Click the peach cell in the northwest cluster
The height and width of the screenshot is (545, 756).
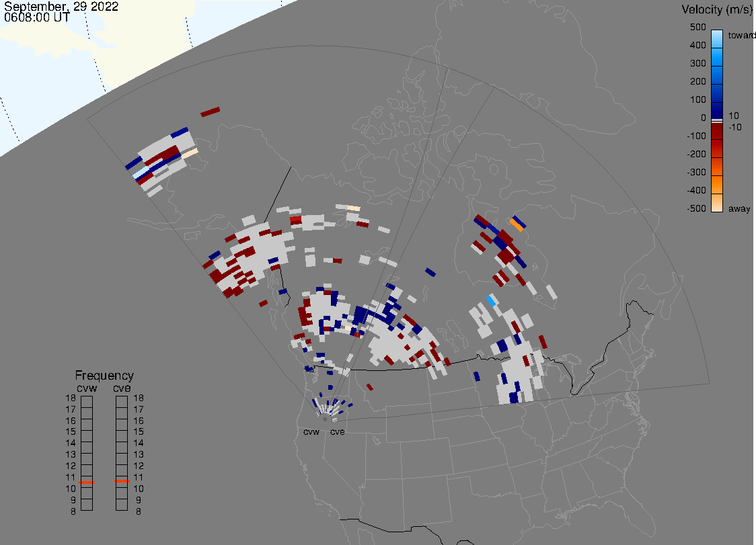190,153
